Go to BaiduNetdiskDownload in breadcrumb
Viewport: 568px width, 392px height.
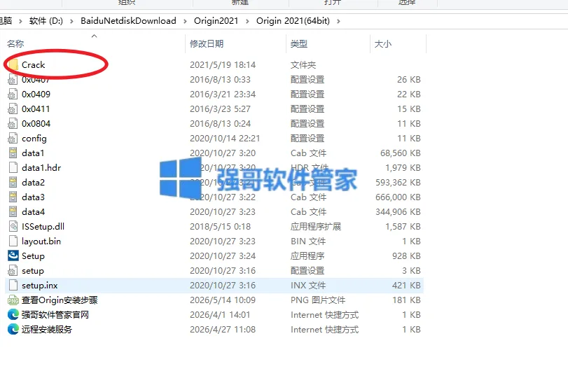click(128, 21)
